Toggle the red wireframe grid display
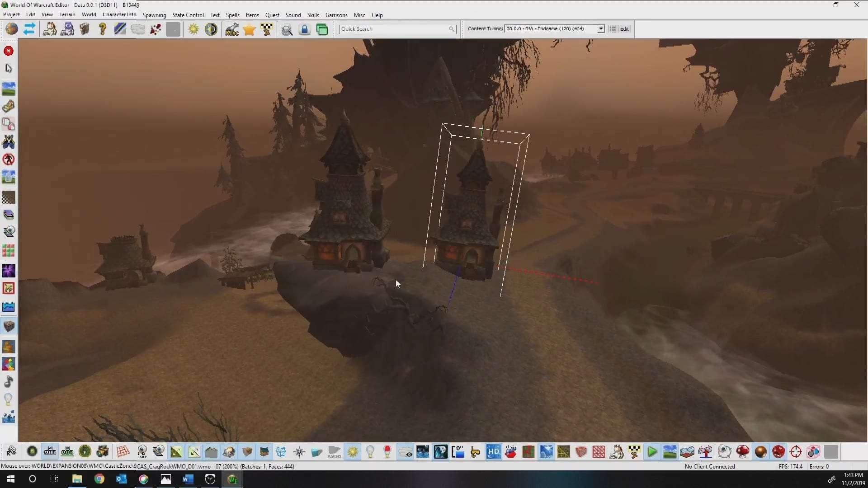 click(123, 451)
